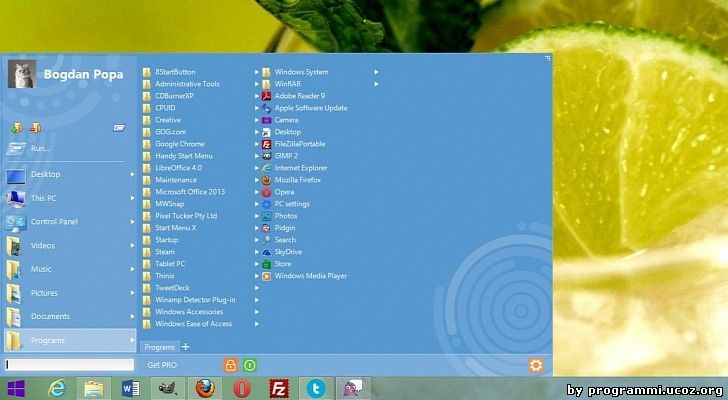The image size is (728, 400).
Task: Click the start menu search box
Action: pyautogui.click(x=68, y=365)
